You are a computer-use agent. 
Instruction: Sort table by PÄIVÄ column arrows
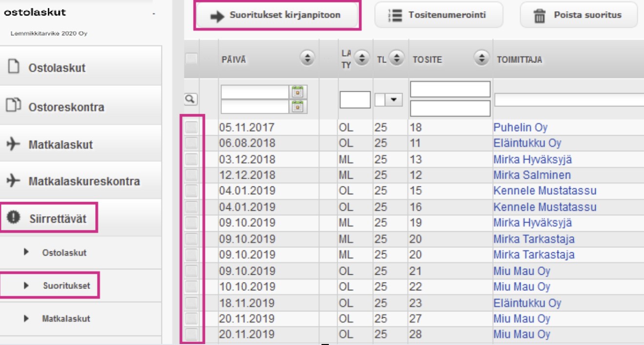(307, 59)
